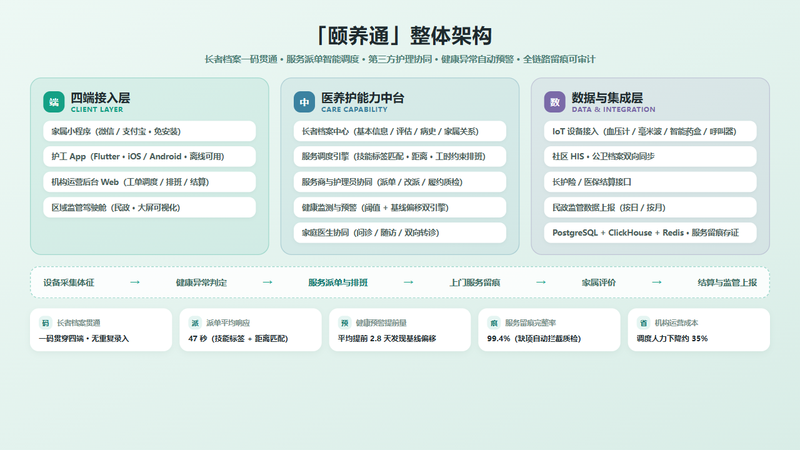Click the 痕 icon on 服务留痕完整率 card
This screenshot has width=800, height=450.
click(494, 322)
